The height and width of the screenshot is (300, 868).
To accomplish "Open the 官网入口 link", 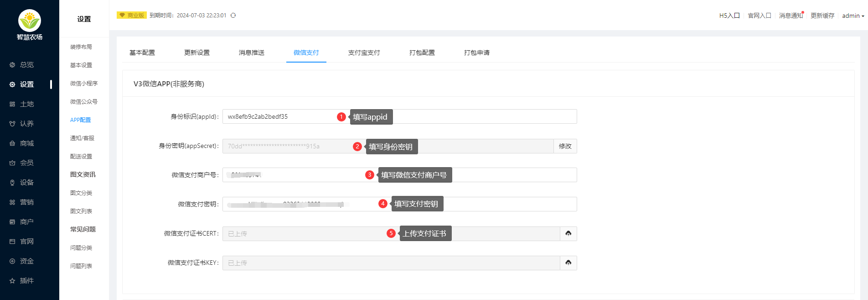I will tap(759, 16).
